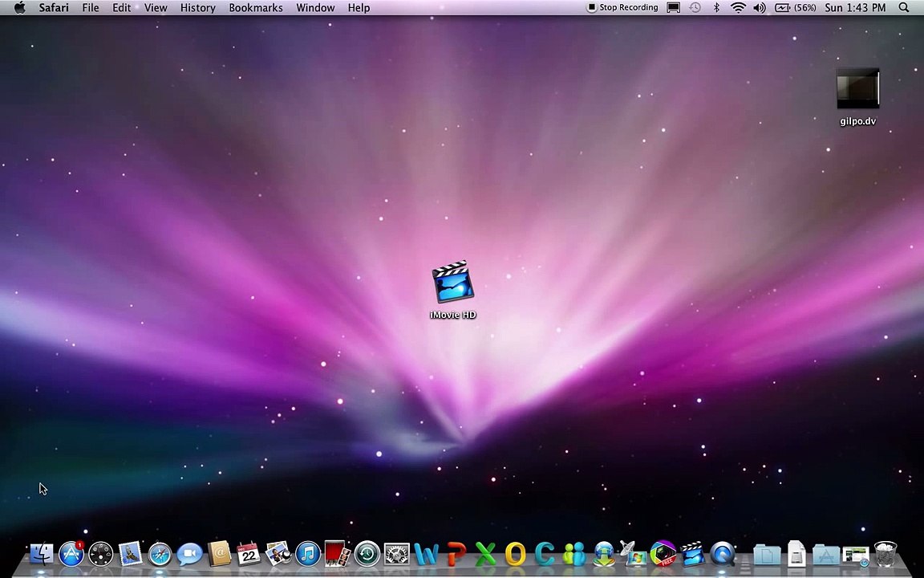The height and width of the screenshot is (578, 924).
Task: Open the Safari application menu
Action: click(54, 8)
